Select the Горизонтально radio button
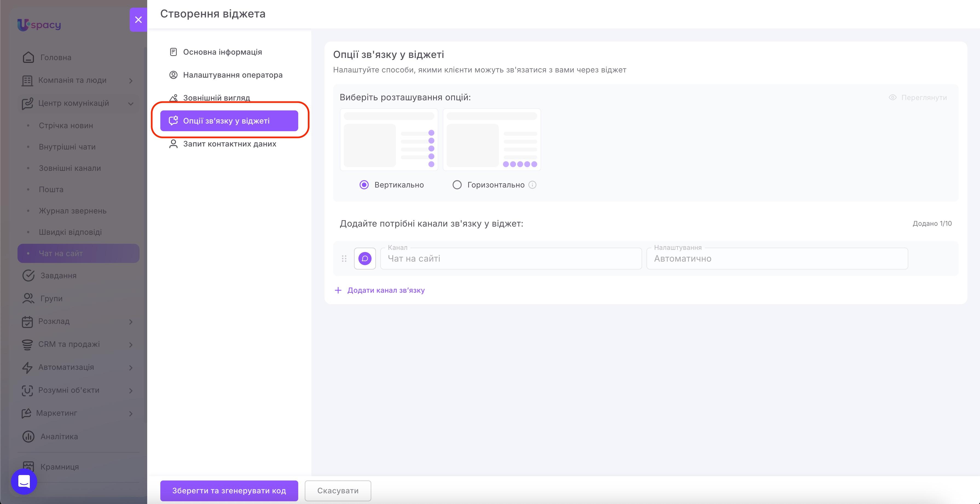 click(457, 185)
